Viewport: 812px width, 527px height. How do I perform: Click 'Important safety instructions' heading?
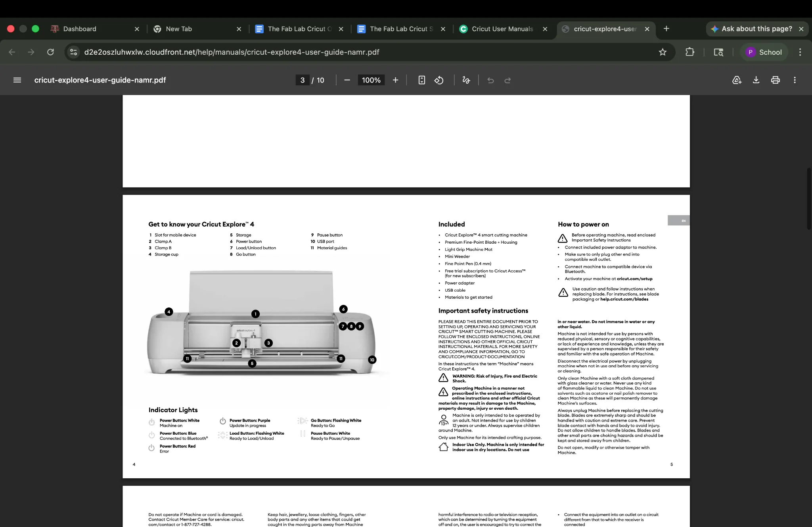tap(483, 311)
